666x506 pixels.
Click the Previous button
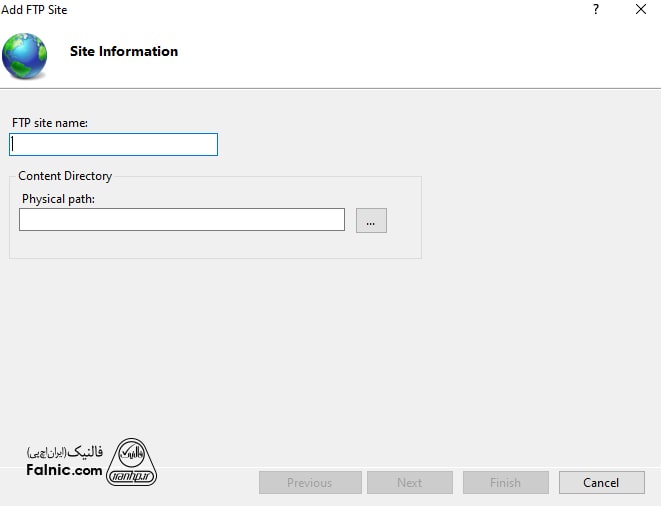309,483
